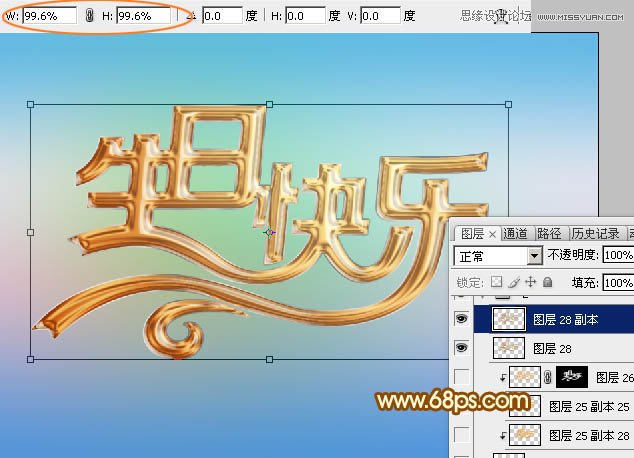Switch to the 历史记录 tab

(x=596, y=234)
